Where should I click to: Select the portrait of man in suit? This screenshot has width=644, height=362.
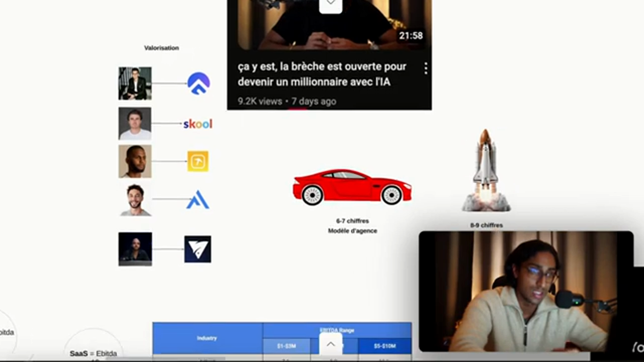point(135,83)
